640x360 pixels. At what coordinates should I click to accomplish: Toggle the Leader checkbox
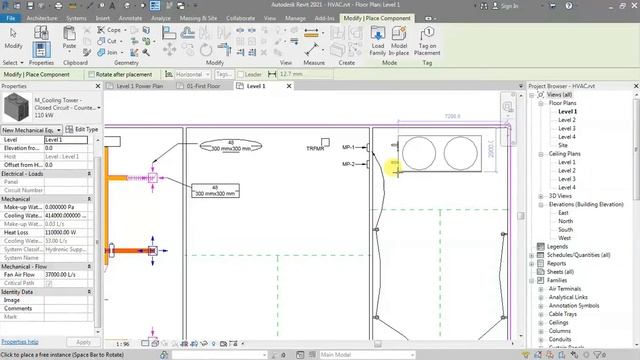tap(240, 74)
